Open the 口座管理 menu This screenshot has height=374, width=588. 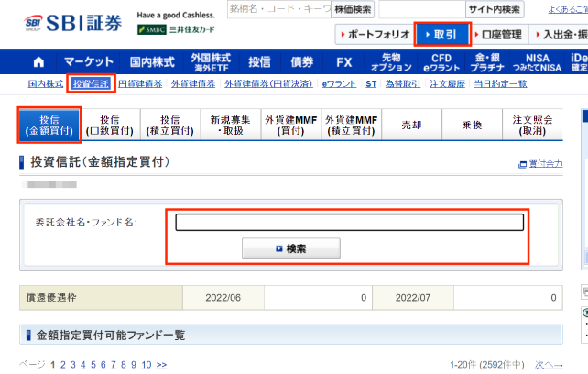pos(501,35)
